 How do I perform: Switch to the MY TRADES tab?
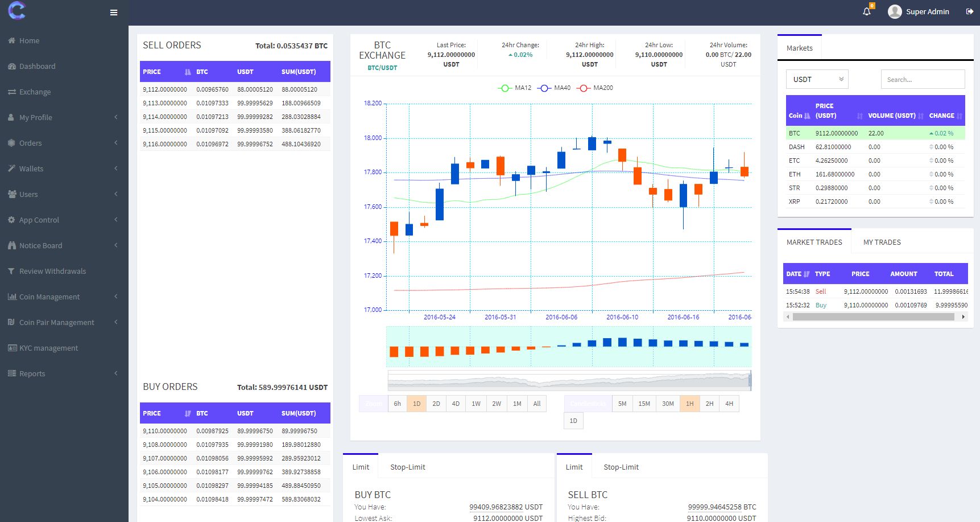[x=882, y=242]
